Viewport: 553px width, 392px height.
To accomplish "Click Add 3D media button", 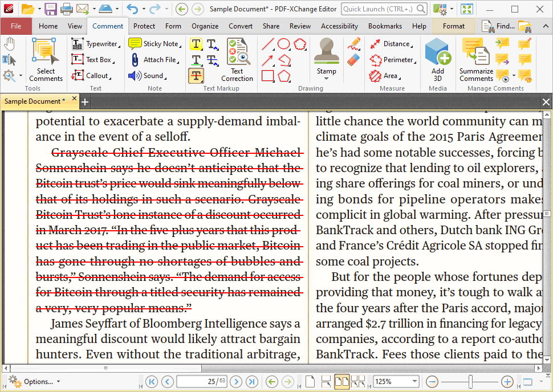I will tap(438, 60).
